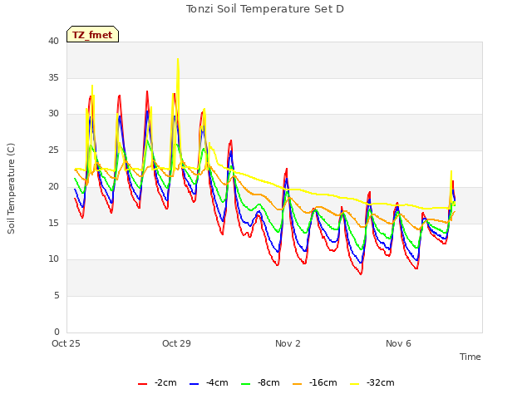Toggle the -2cm series legend label
The width and height of the screenshot is (532, 399).
[x=165, y=382]
